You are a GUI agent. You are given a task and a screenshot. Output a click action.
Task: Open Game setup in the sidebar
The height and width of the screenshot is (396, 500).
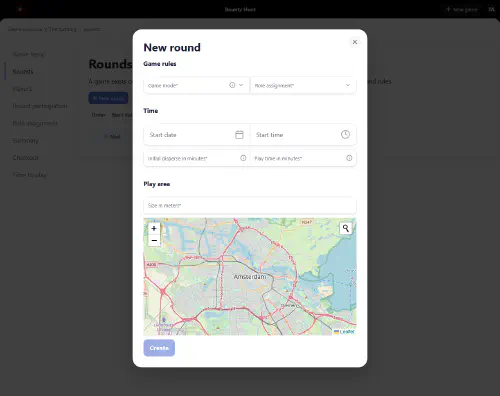pyautogui.click(x=29, y=54)
